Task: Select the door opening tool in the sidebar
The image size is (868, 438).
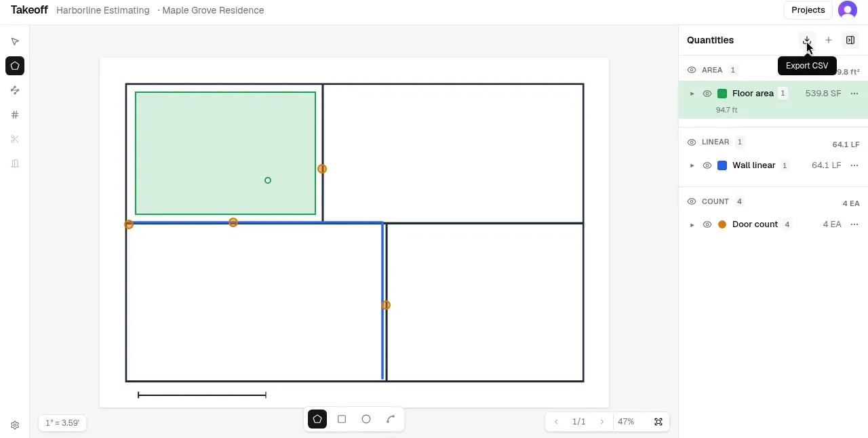Action: (x=15, y=163)
